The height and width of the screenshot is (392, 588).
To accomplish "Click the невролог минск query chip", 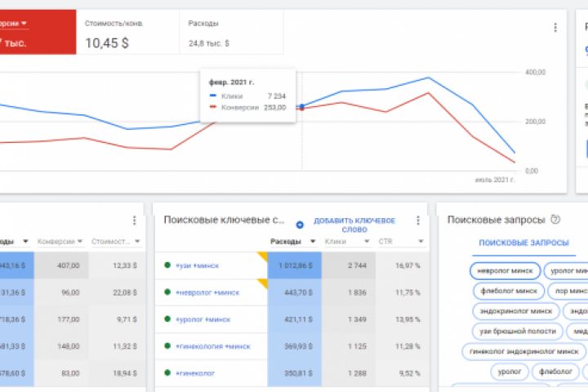I will coord(506,271).
